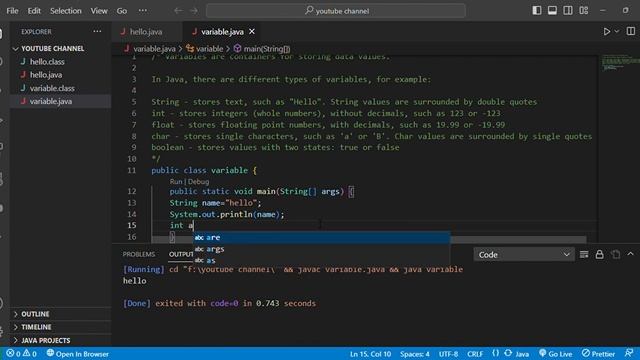The image size is (640, 360).
Task: Close the variable.java tab
Action: 252,31
